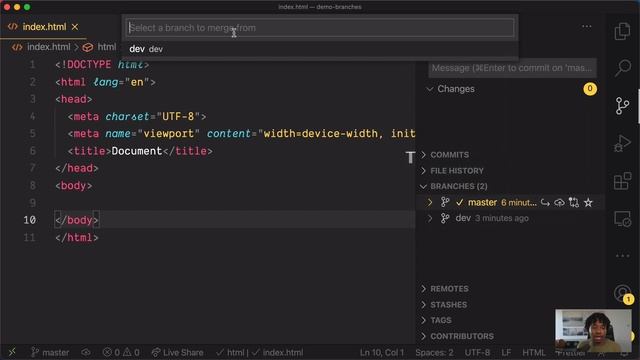Focus the Select a branch to merge field

[320, 28]
